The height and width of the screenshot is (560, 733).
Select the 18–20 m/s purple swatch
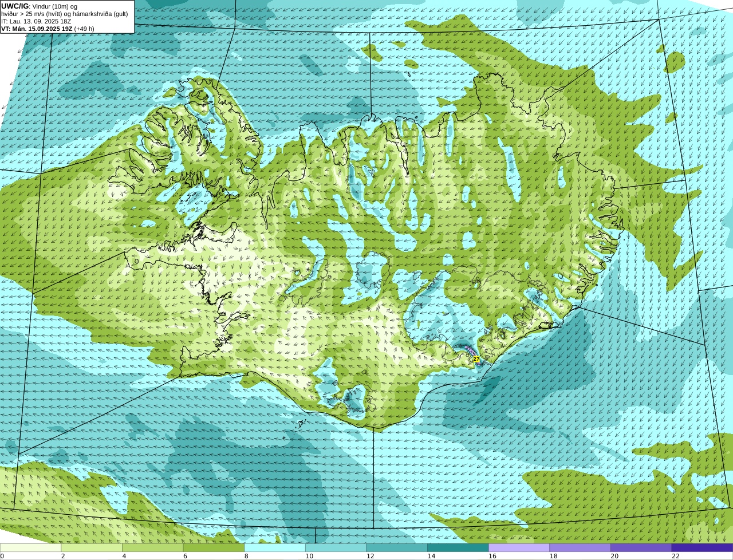580,547
